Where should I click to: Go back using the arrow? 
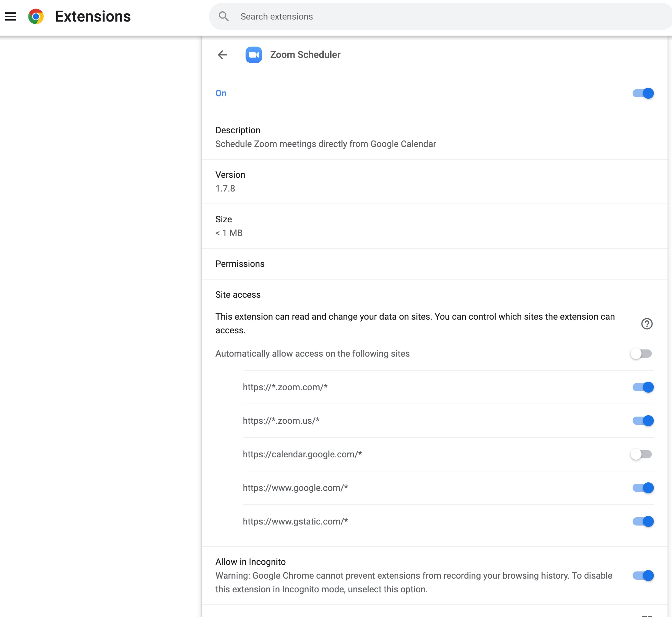point(222,55)
